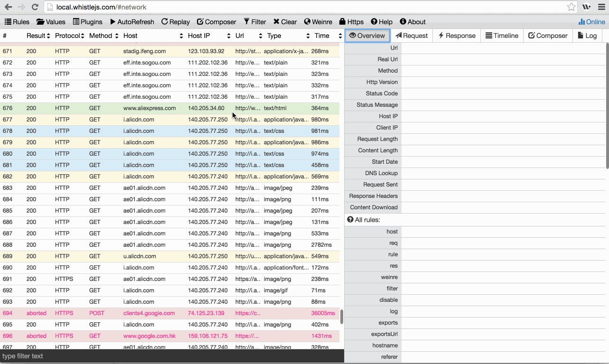
Task: Open Weinre globe menu
Action: [x=318, y=22]
